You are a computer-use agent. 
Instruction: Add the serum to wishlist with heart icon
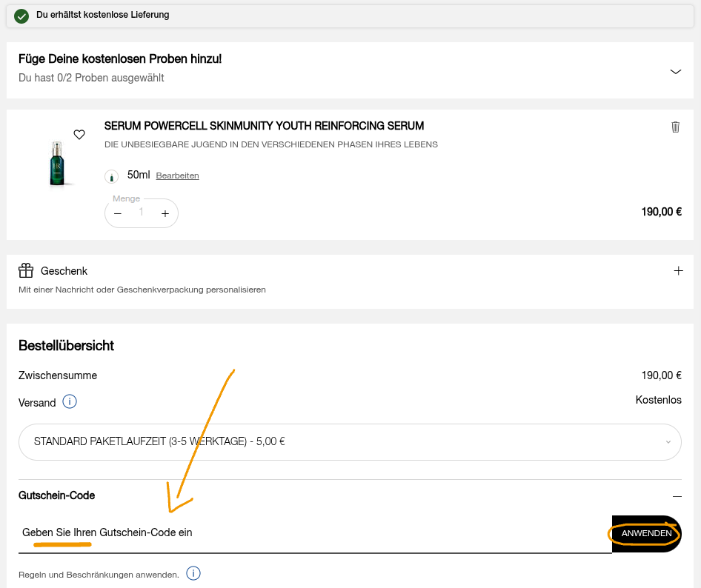tap(79, 135)
